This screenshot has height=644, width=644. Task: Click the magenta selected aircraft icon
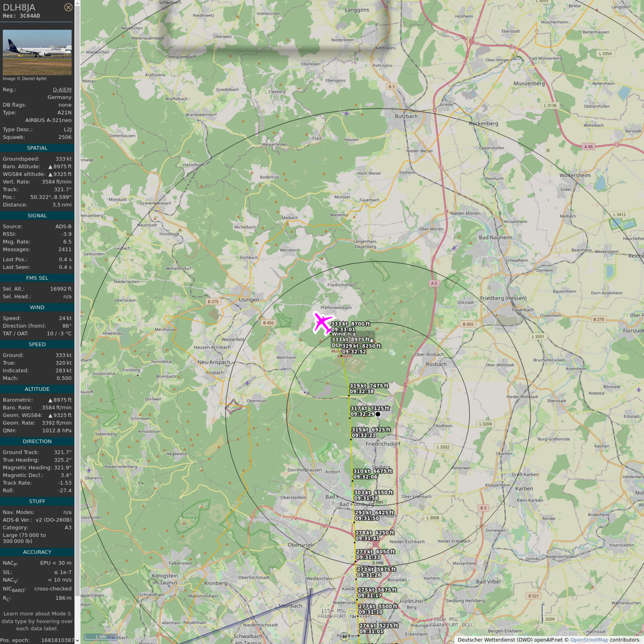322,323
